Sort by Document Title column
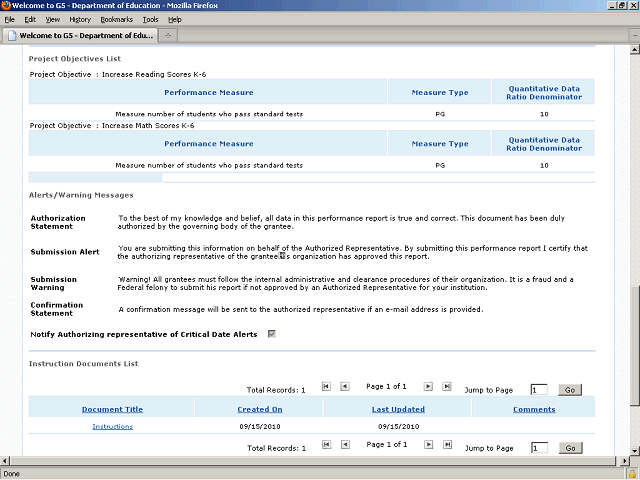This screenshot has width=640, height=480. [x=112, y=409]
